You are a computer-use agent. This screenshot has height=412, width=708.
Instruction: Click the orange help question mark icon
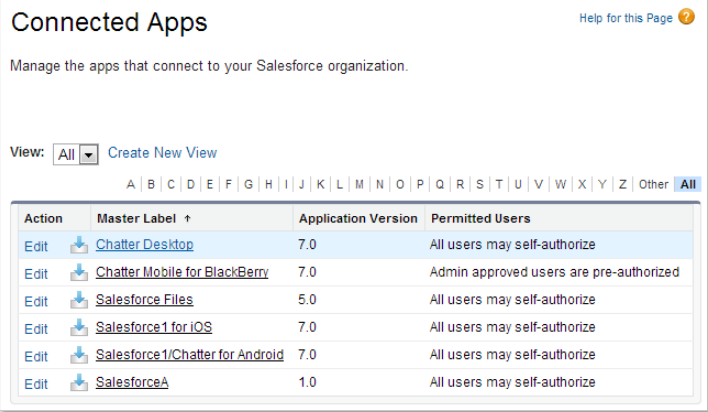coord(686,17)
